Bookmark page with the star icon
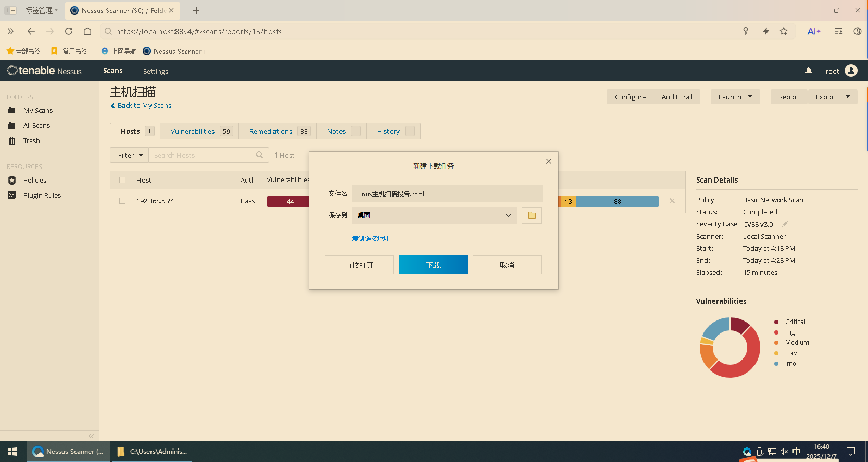This screenshot has height=462, width=868. coord(783,31)
